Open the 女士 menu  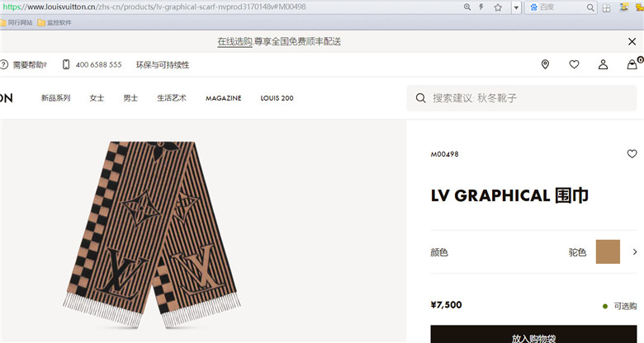(x=97, y=98)
